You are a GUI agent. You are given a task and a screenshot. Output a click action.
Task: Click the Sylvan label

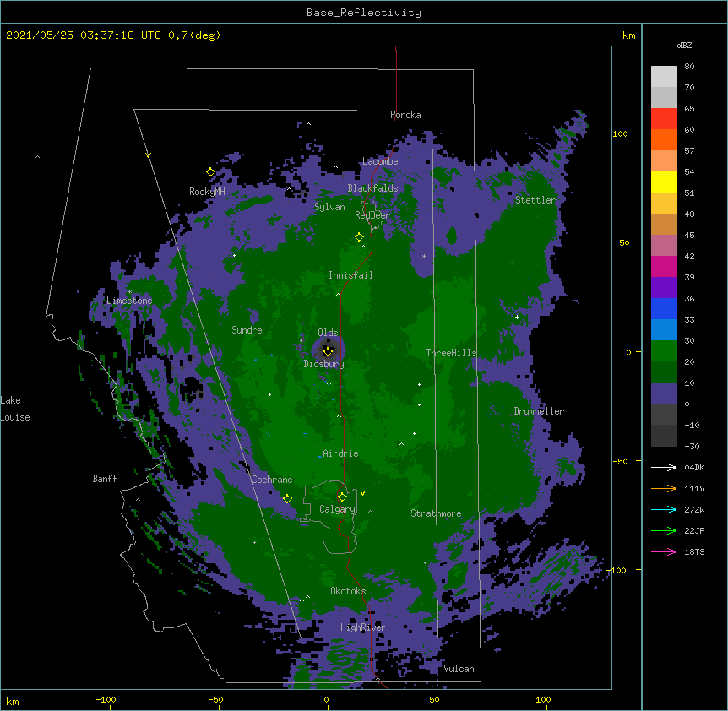(329, 207)
